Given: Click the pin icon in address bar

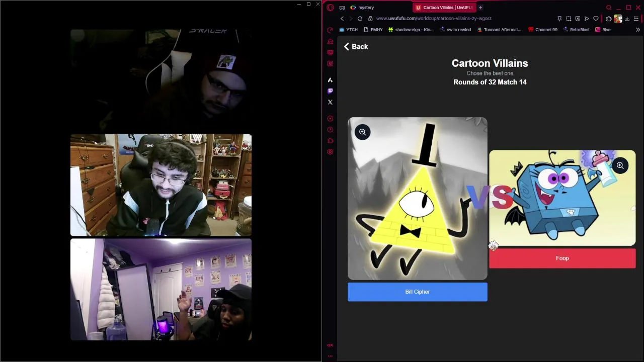Looking at the screenshot, I should (559, 19).
